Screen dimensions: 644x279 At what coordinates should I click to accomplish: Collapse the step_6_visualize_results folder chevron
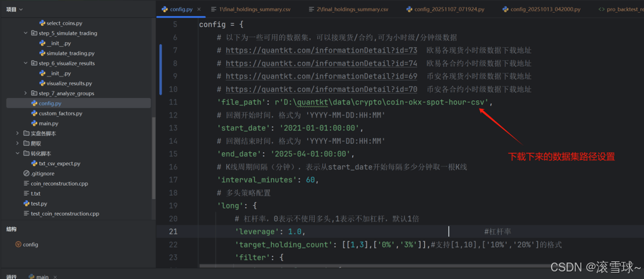[x=25, y=63]
